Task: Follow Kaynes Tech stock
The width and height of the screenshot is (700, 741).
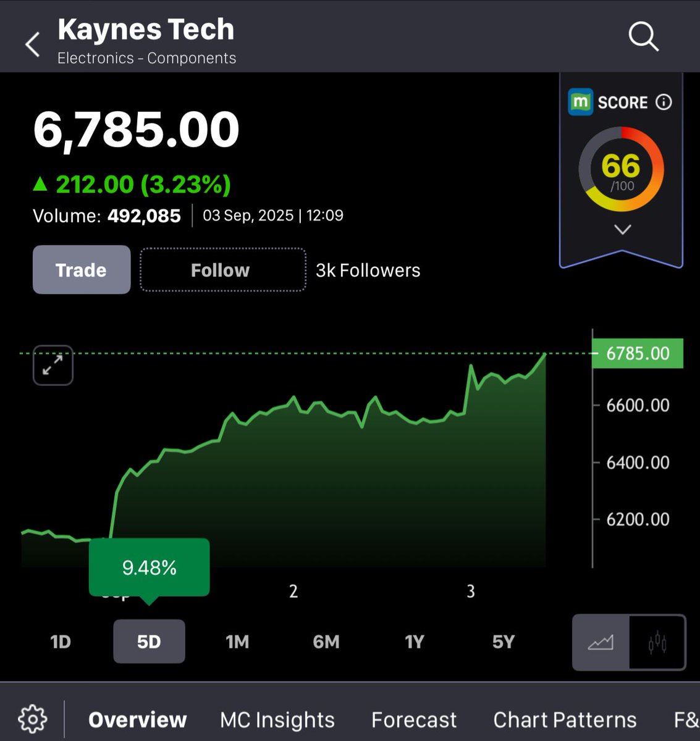Action: coord(223,270)
